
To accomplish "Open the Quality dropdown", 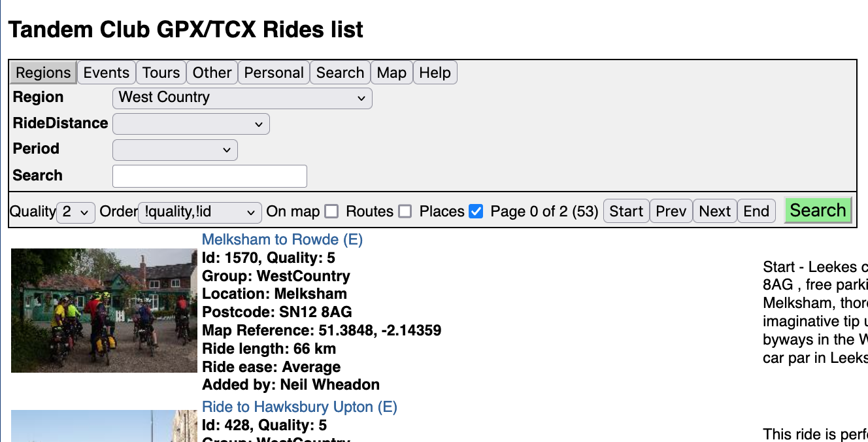I will [76, 212].
